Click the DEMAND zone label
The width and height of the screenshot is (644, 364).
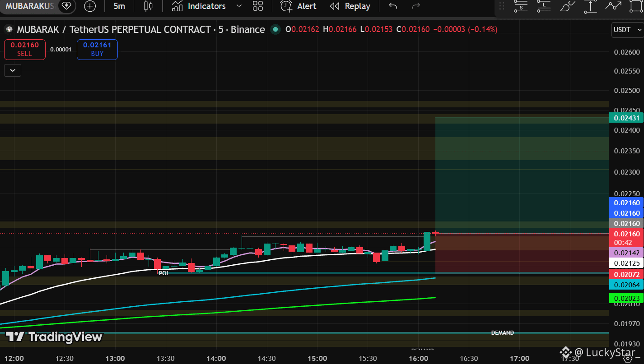pos(503,333)
